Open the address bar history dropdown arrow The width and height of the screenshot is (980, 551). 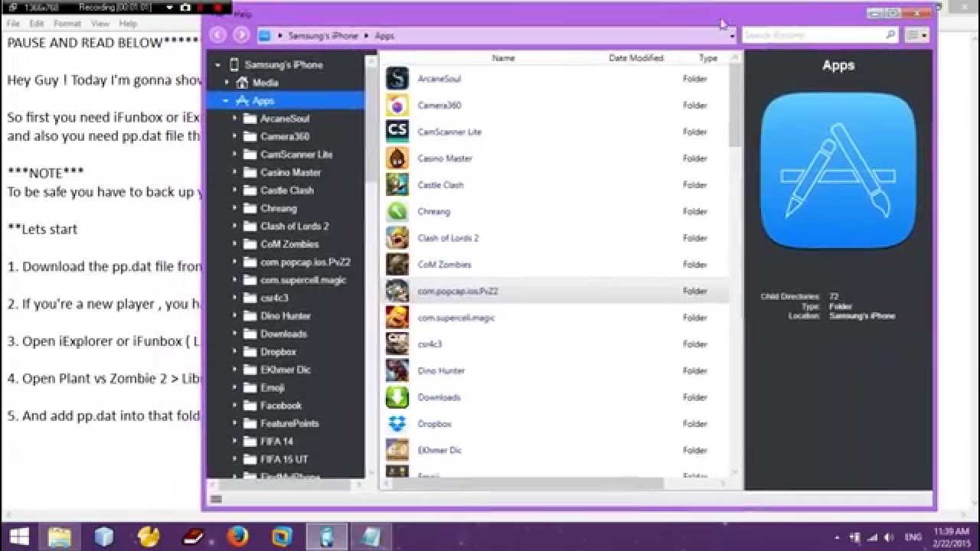[733, 36]
